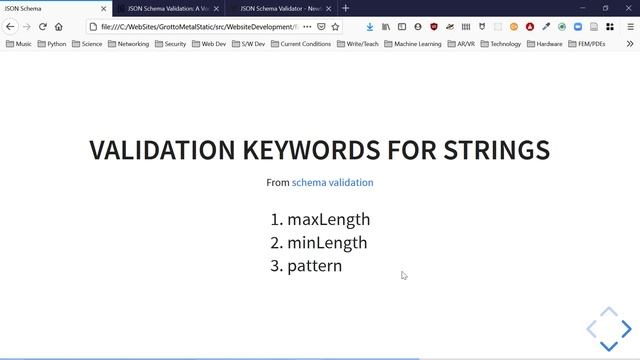Screen dimensions: 640x360
Task: Toggle the browser sidebar
Action: coord(402,27)
